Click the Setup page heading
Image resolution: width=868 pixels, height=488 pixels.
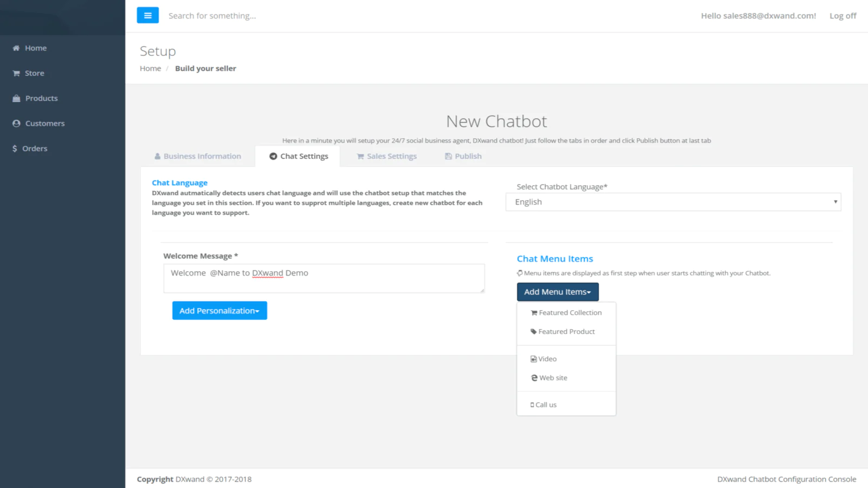158,51
